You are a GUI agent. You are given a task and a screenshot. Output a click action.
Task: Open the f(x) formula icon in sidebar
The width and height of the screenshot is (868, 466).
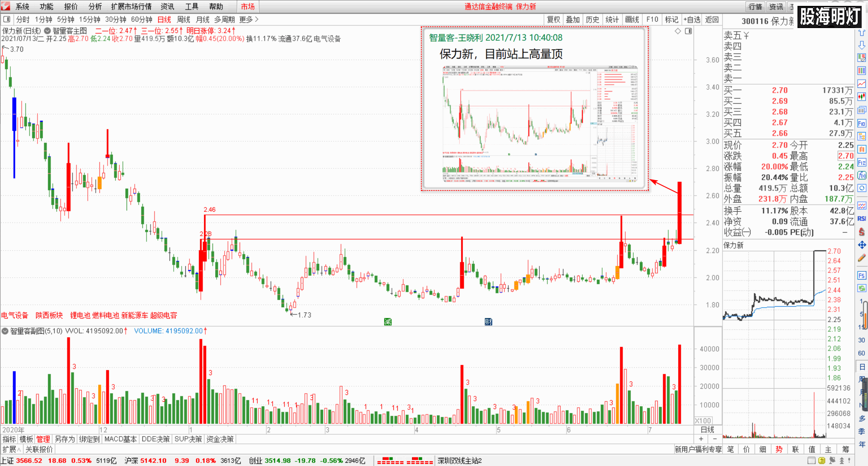tap(862, 175)
